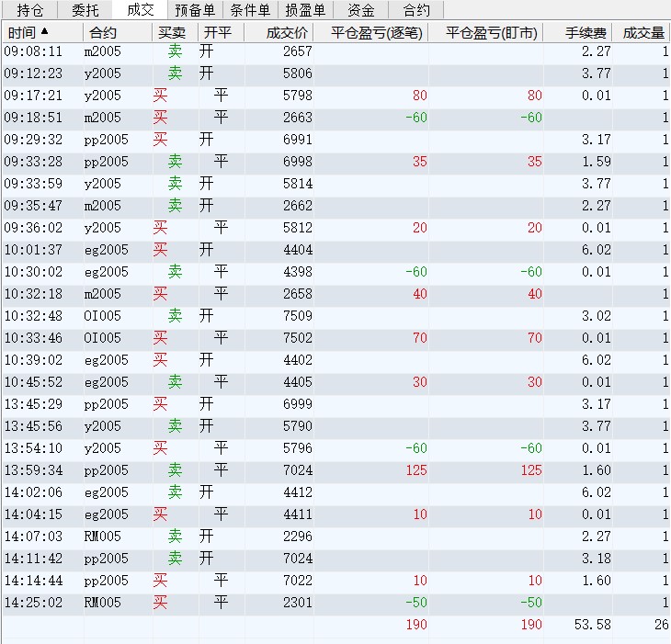Click profit 125 in 逐笔 column, 13:59:34 row
671x644 pixels.
click(416, 470)
